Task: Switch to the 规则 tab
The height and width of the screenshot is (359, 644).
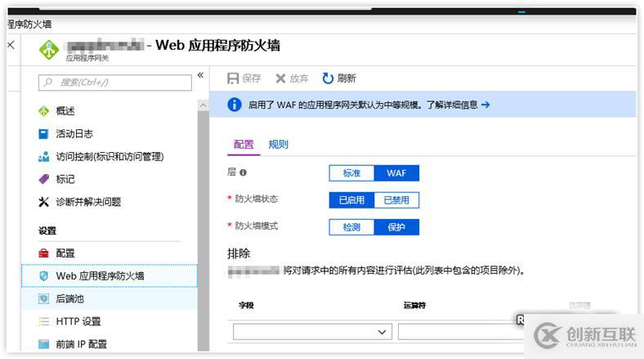Action: (x=278, y=144)
